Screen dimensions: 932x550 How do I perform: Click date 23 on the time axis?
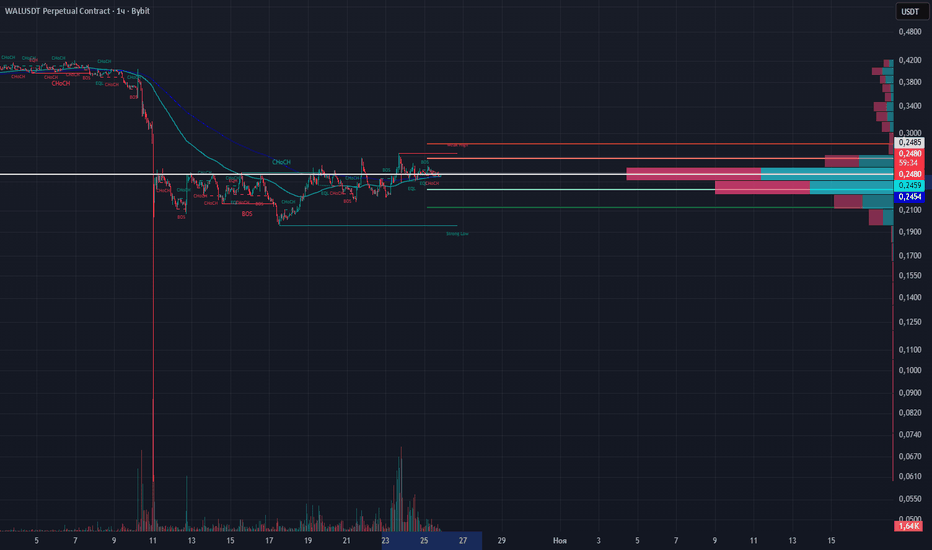385,540
